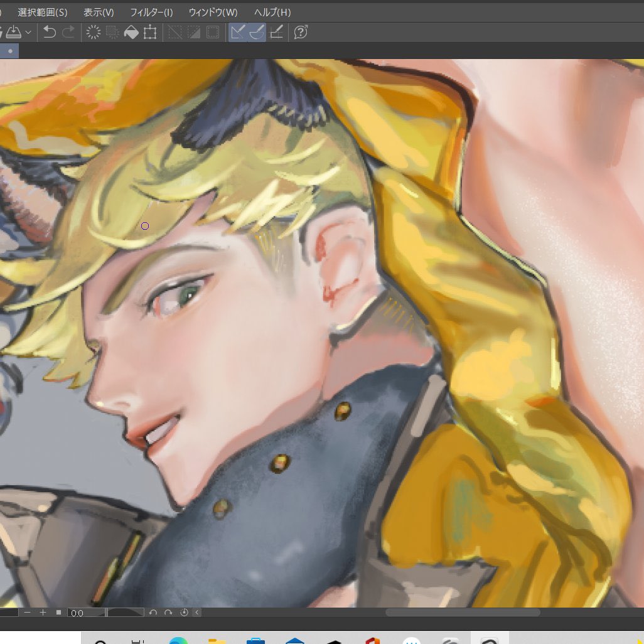Toggle Snap to Special Ruler
Viewport: 644px width, 644px height.
pyautogui.click(x=257, y=32)
